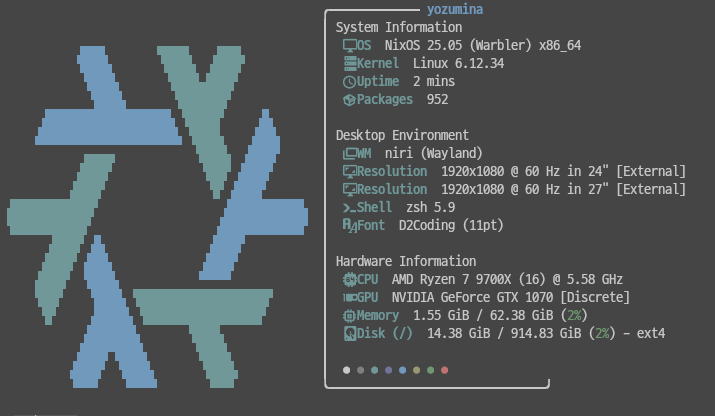Screen dimensions: 715x416
Task: Click the Kernel stack icon
Action: point(350,63)
